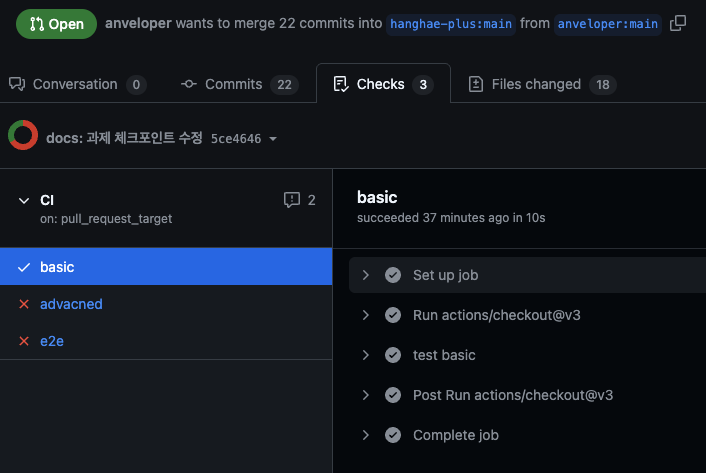Screen dimensions: 706x473
Task: Click the Complete job success checkmark icon
Action: coord(393,435)
